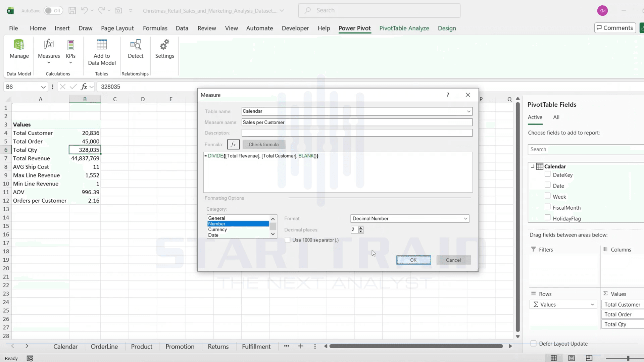Enable the Use 1000 separator checkbox

(x=287, y=240)
